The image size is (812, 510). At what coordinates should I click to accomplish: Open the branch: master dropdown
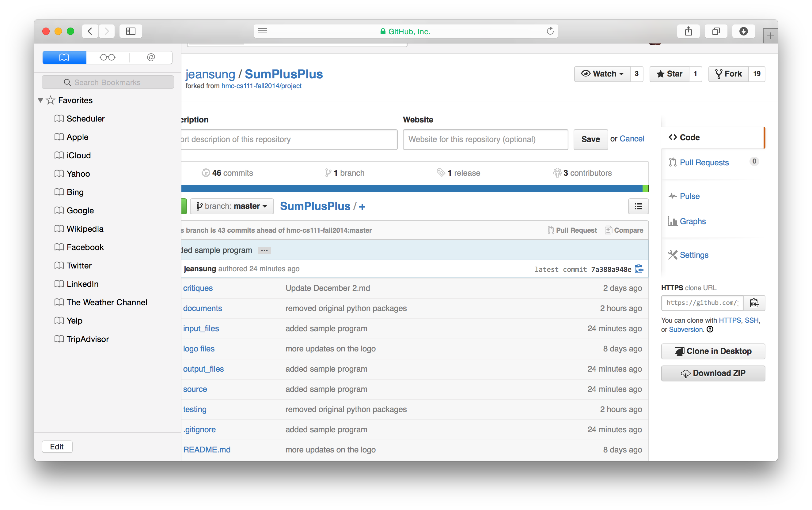click(x=232, y=206)
